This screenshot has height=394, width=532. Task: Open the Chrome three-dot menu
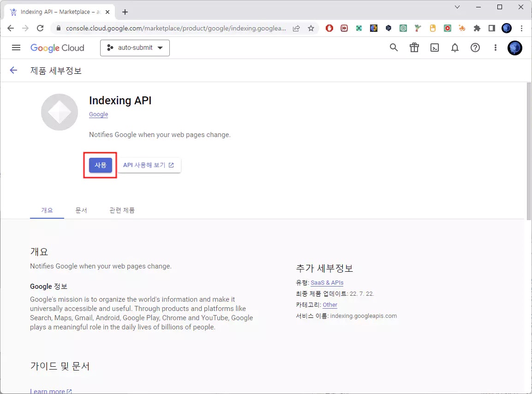tap(521, 28)
